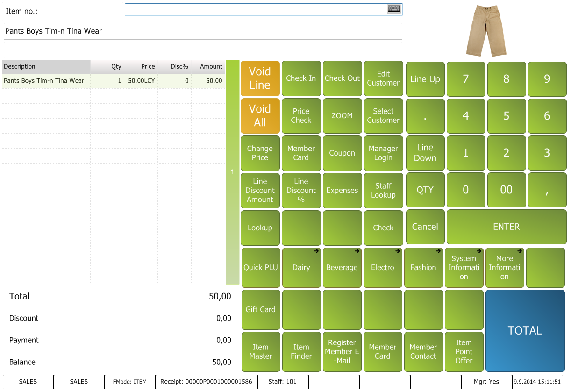Open the Fashion category menu

click(x=423, y=267)
